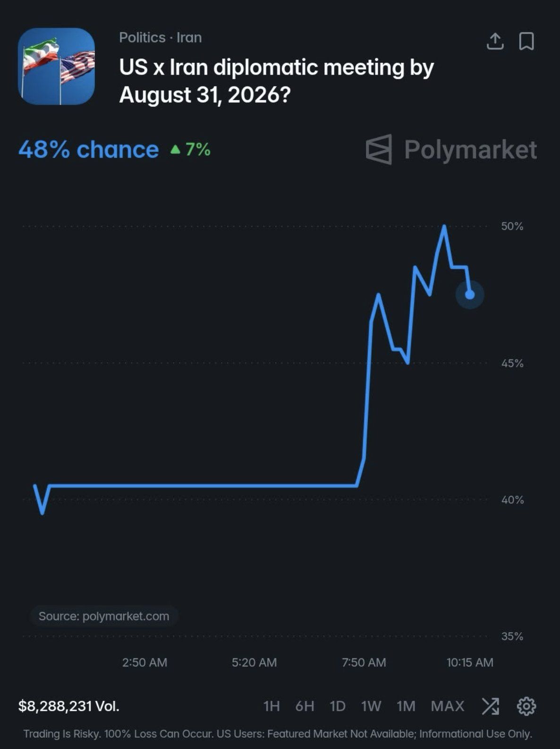Viewport: 560px width, 749px height.
Task: Open the Iran tag link
Action: point(189,37)
